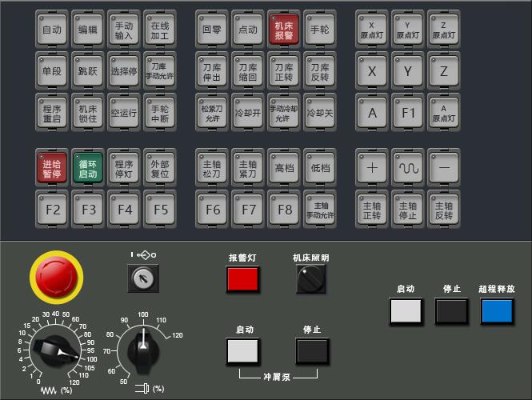Toggle the 机床照明 machine light knob
532x400 pixels.
click(311, 279)
